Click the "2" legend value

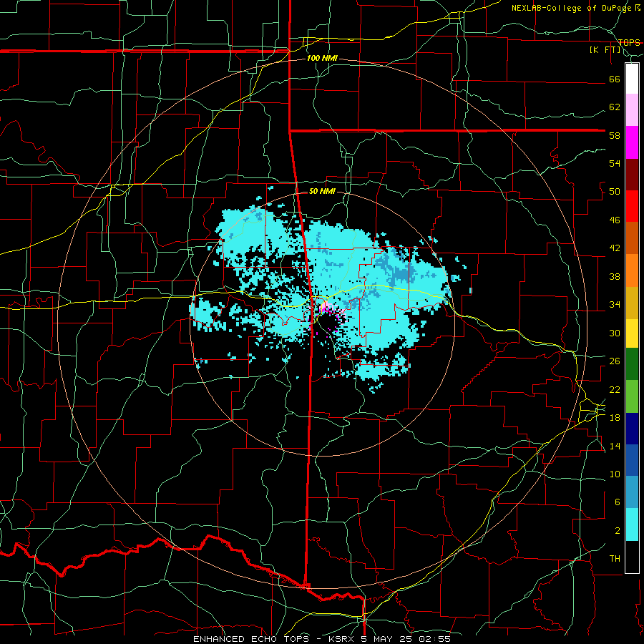click(x=618, y=530)
